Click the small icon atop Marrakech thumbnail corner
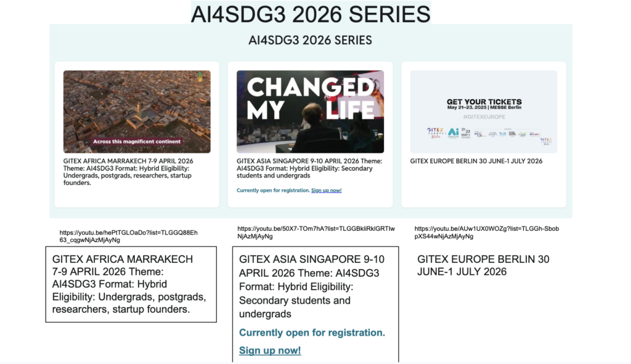 click(200, 77)
